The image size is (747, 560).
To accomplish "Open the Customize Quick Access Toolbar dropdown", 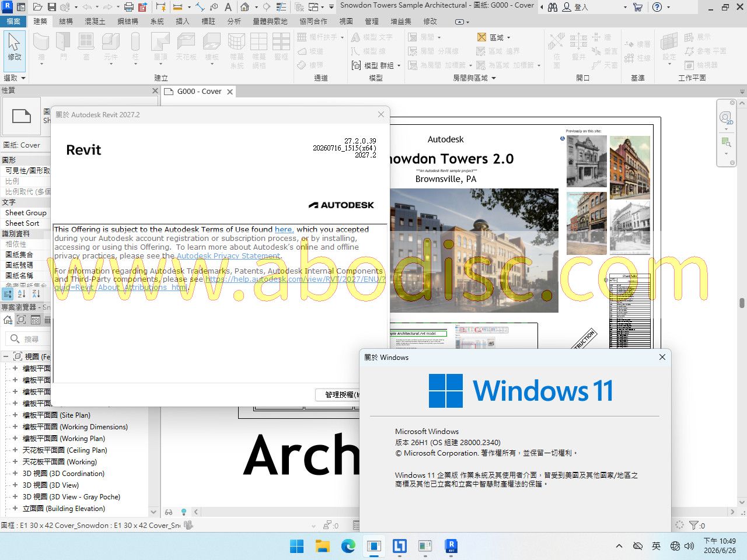I will pyautogui.click(x=331, y=7).
